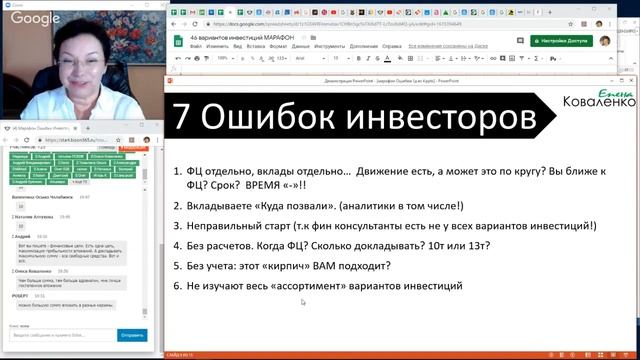Open new tab in webinar chat window
This screenshot has height=360, width=640.
[88, 128]
